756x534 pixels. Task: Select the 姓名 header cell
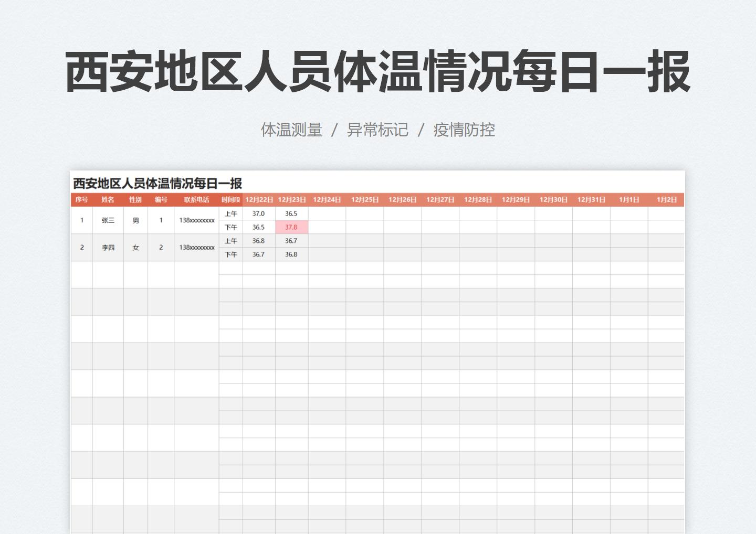point(108,199)
